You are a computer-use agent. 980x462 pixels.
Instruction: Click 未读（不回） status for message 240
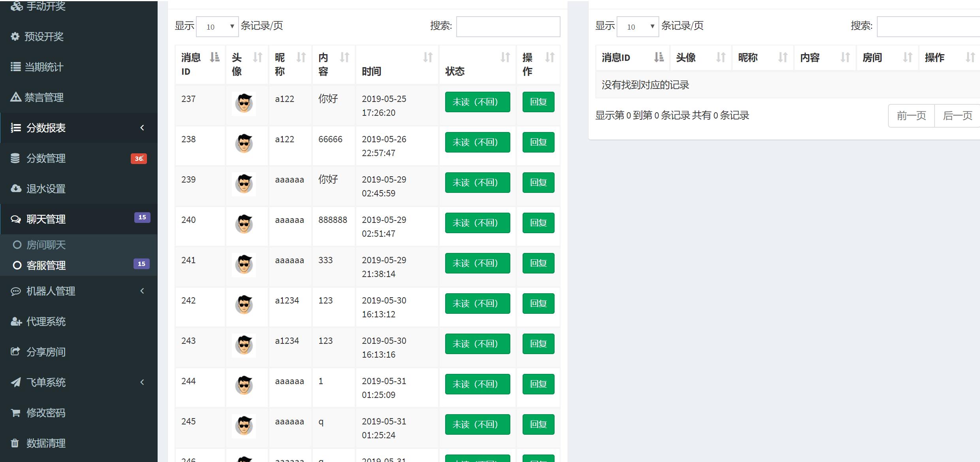pyautogui.click(x=477, y=223)
